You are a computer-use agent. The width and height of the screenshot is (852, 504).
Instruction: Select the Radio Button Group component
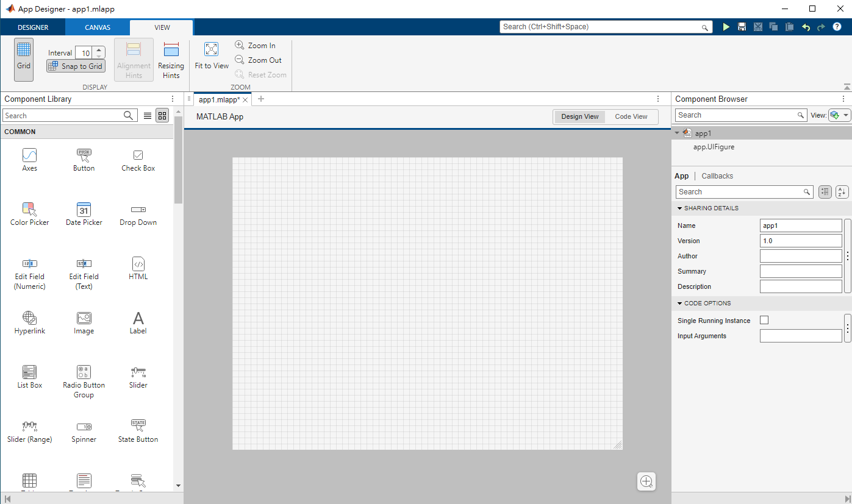pyautogui.click(x=84, y=382)
